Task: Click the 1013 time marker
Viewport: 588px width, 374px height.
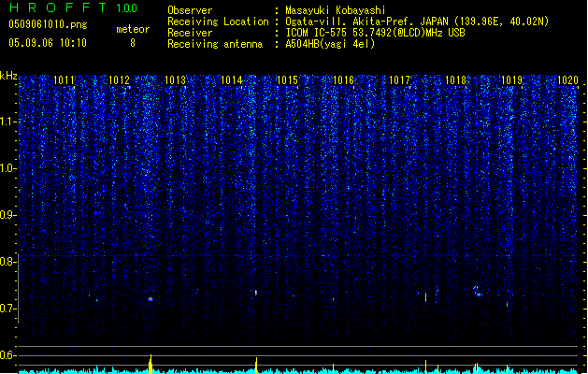Action: point(175,80)
